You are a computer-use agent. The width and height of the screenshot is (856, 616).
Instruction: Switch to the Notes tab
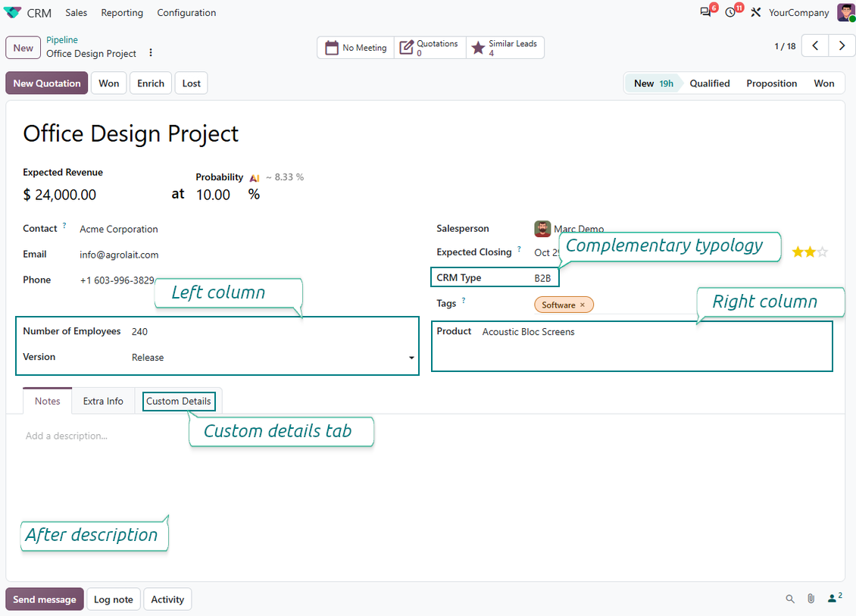click(48, 401)
